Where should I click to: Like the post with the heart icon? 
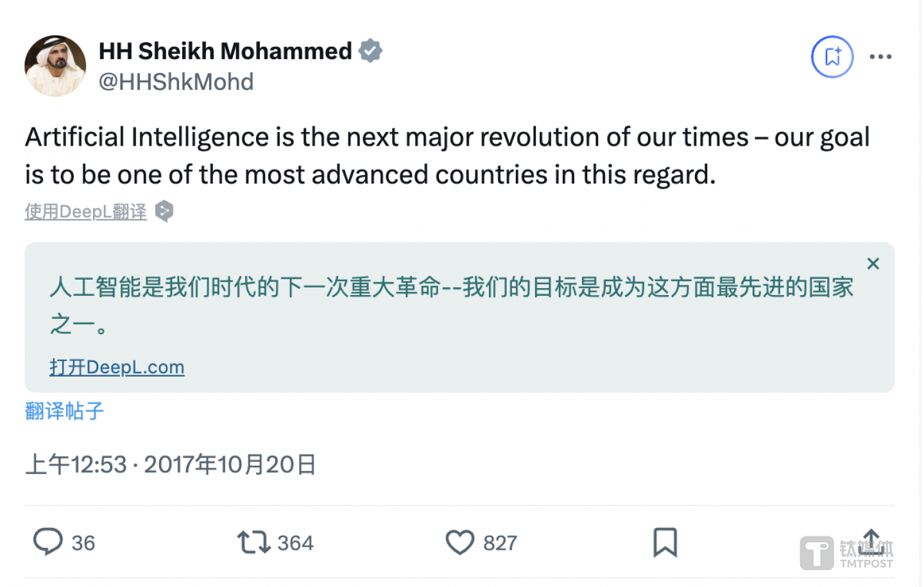coord(459,543)
